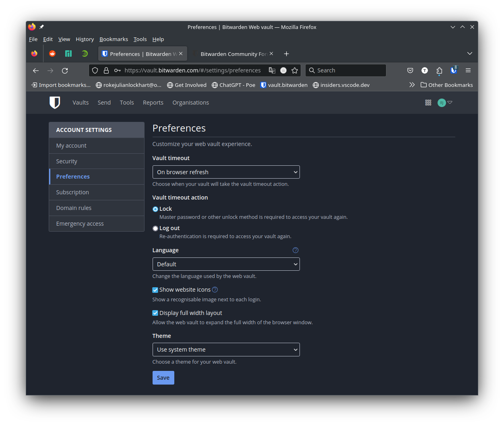The width and height of the screenshot is (504, 426).
Task: Open the Edit menu
Action: click(x=48, y=39)
